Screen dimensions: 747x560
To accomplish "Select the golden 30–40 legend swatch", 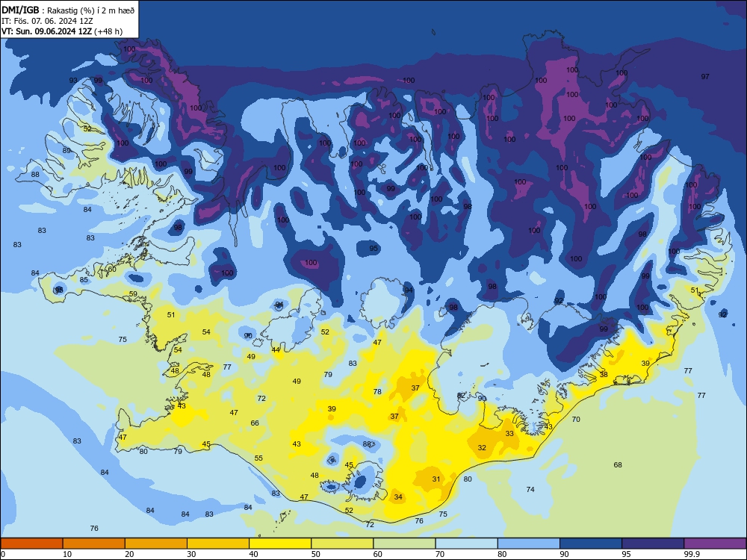I will 218,544.
